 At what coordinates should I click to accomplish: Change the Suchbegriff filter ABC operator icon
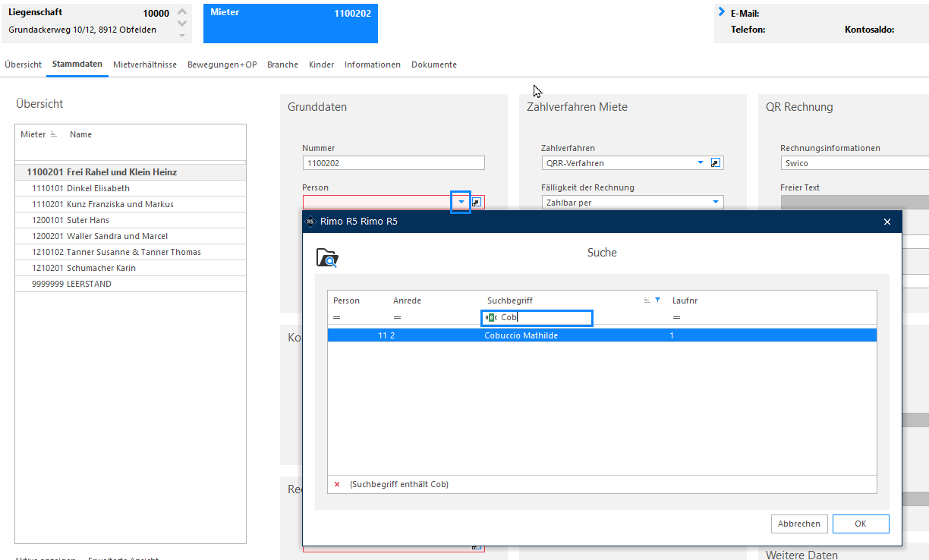click(490, 318)
